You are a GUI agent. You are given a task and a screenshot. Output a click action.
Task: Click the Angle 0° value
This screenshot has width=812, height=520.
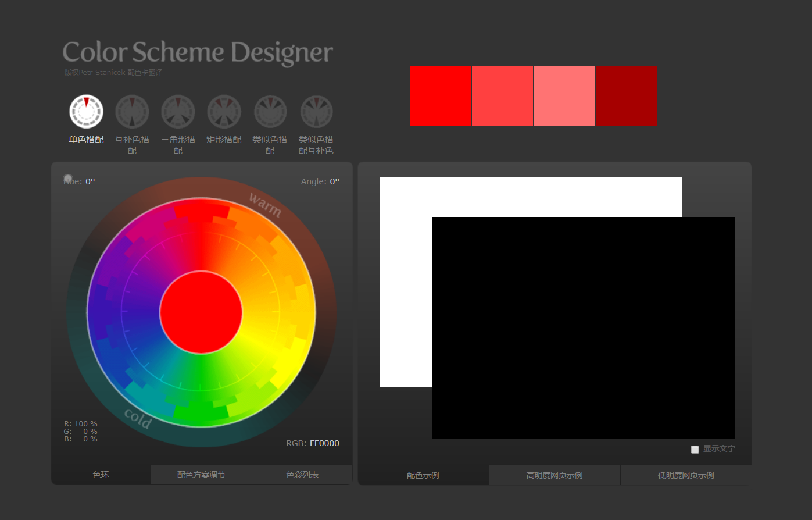click(334, 181)
